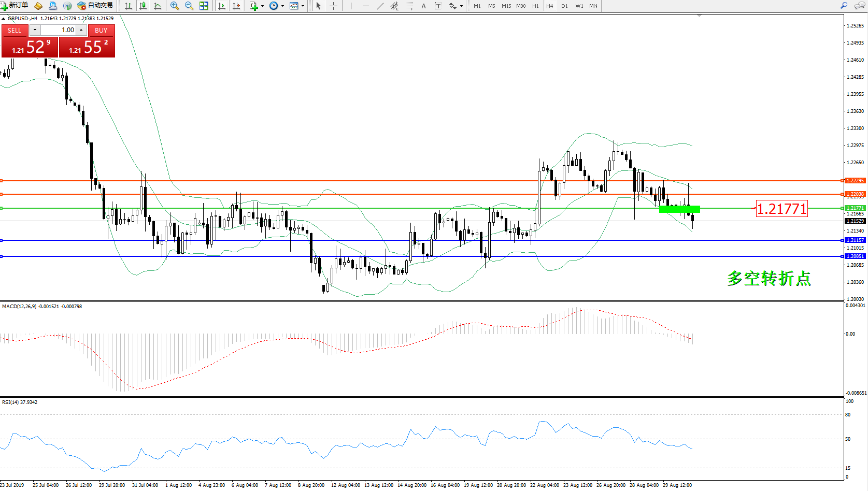Click the 1.22295 orange line price handle
The image size is (868, 491).
click(x=855, y=181)
